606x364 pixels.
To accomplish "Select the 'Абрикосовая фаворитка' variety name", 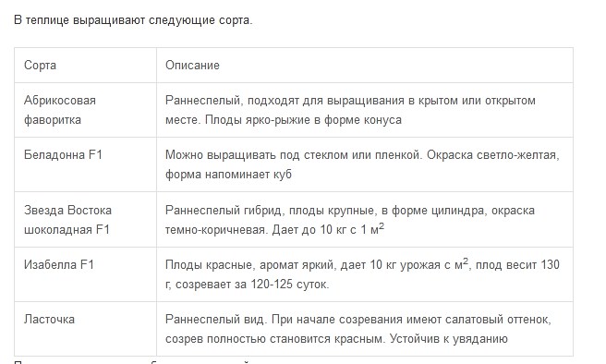I will click(60, 110).
